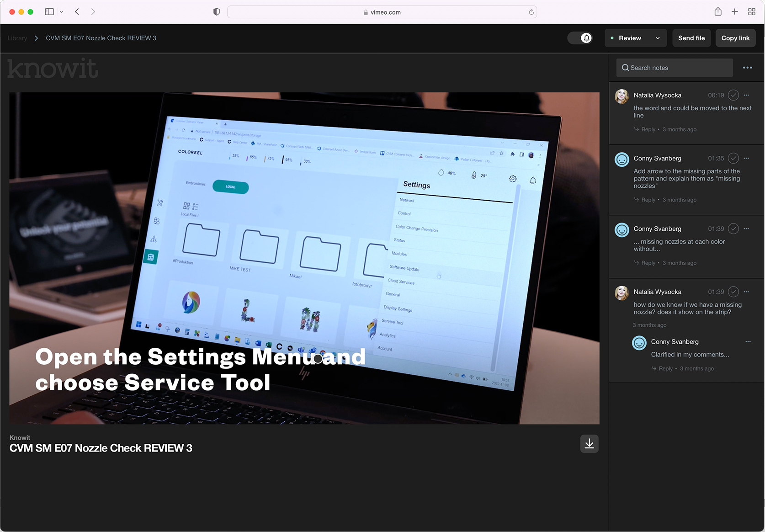
Task: Click the Search notes input field
Action: tap(674, 68)
